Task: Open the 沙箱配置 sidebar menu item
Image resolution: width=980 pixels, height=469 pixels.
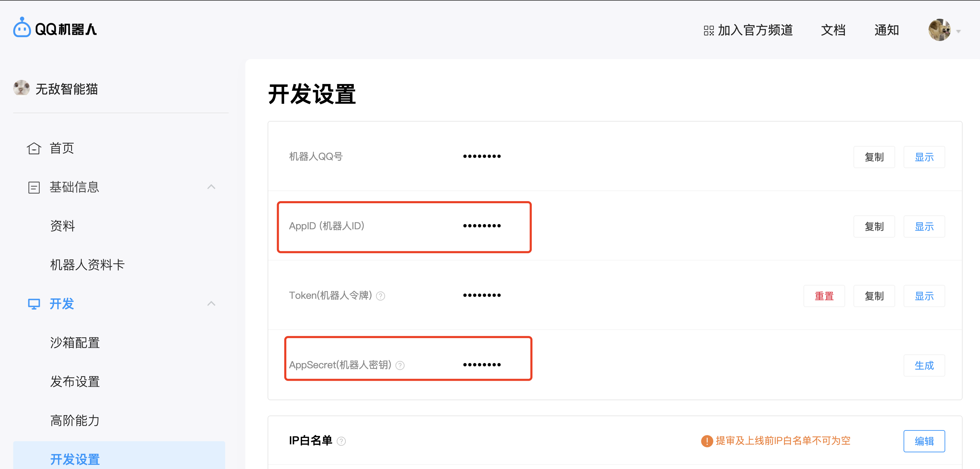Action: [x=75, y=343]
